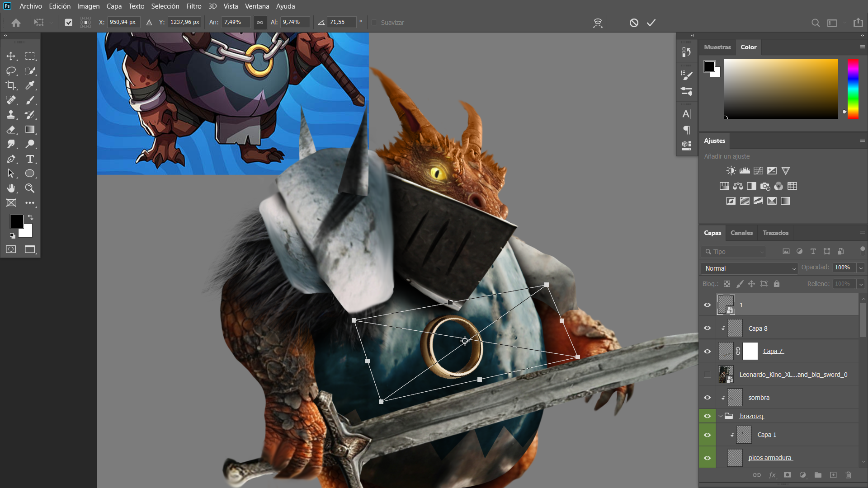Screen dimensions: 868x488
Task: Open the Ajustes panel menu
Action: pyautogui.click(x=862, y=141)
